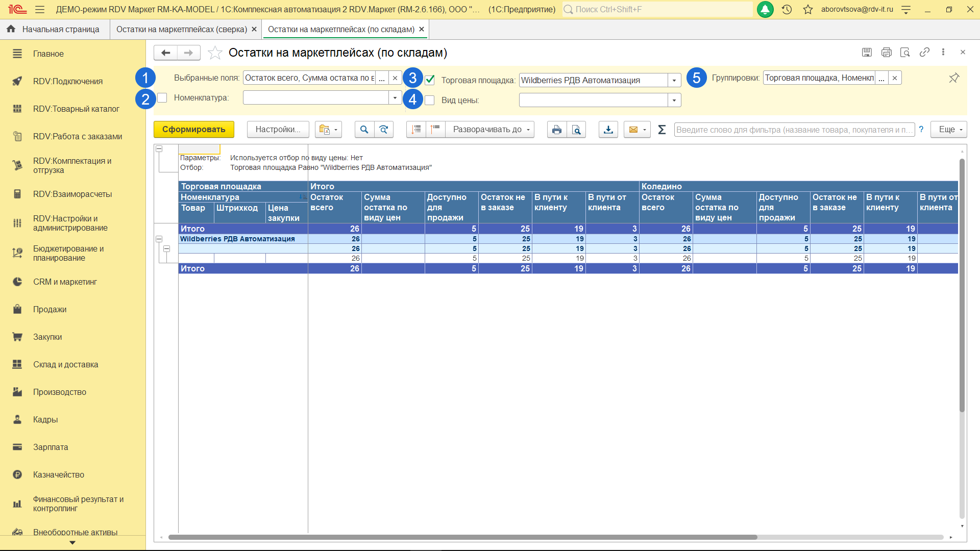Toggle the Торговая площадка checkbox

[x=430, y=80]
